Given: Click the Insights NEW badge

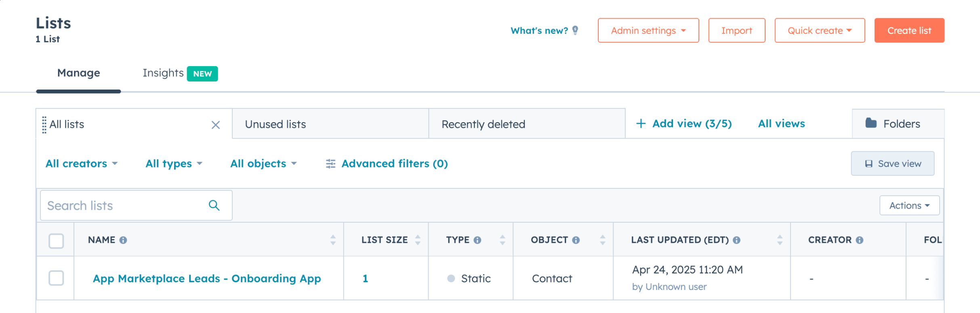Looking at the screenshot, I should 202,74.
